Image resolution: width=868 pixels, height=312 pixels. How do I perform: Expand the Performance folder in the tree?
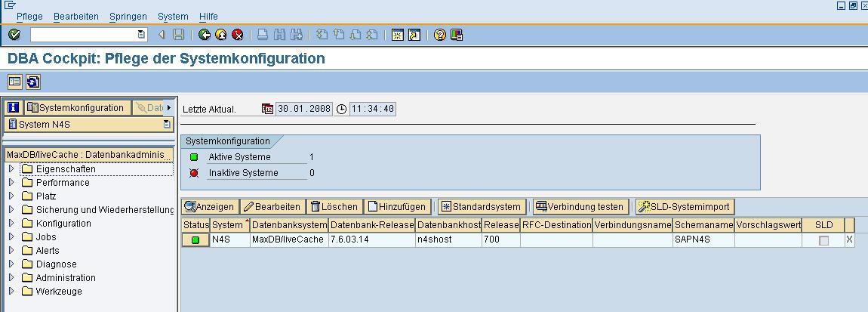pyautogui.click(x=11, y=183)
